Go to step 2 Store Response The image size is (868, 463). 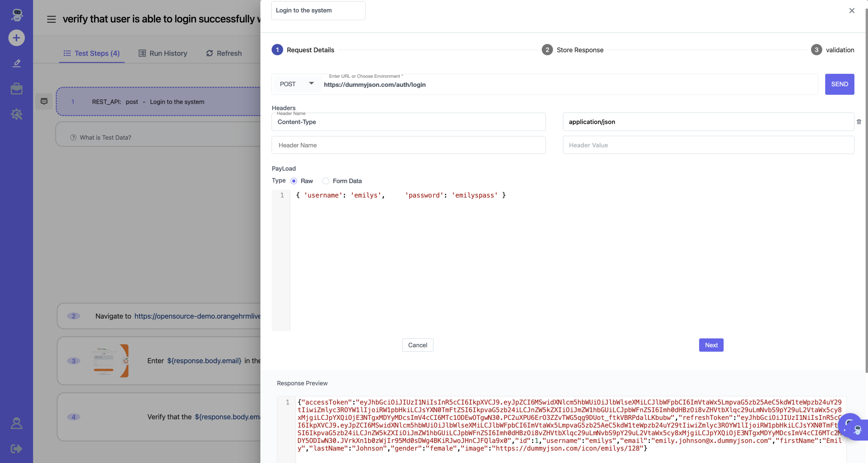pos(572,50)
